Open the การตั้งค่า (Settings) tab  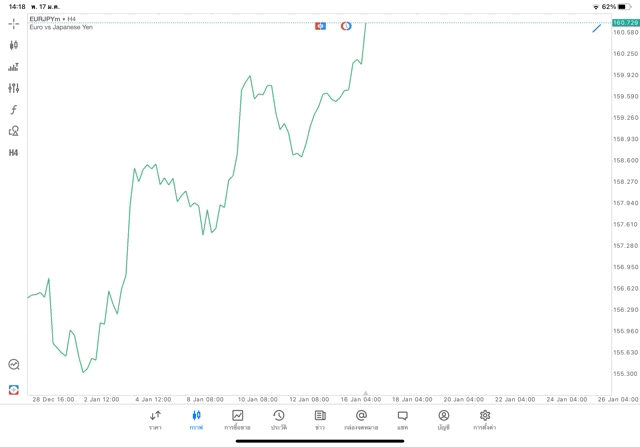pos(485,419)
